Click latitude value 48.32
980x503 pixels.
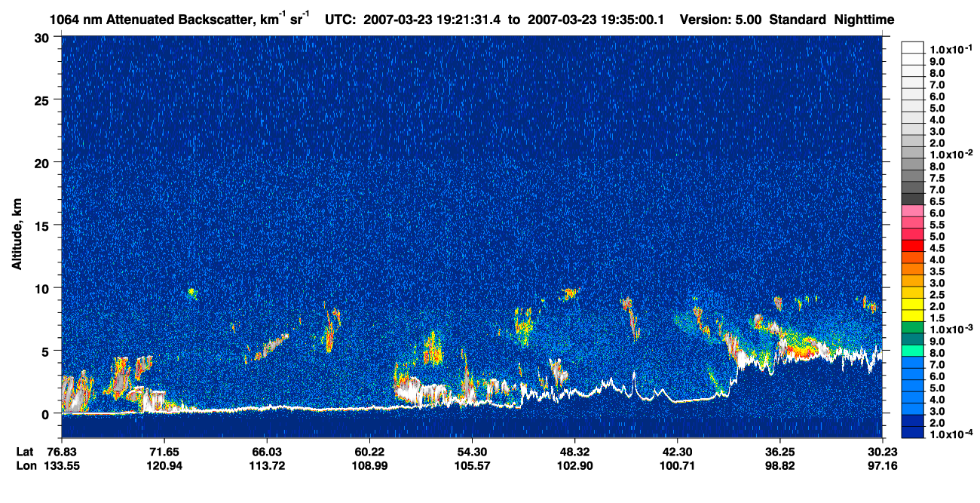pyautogui.click(x=574, y=451)
